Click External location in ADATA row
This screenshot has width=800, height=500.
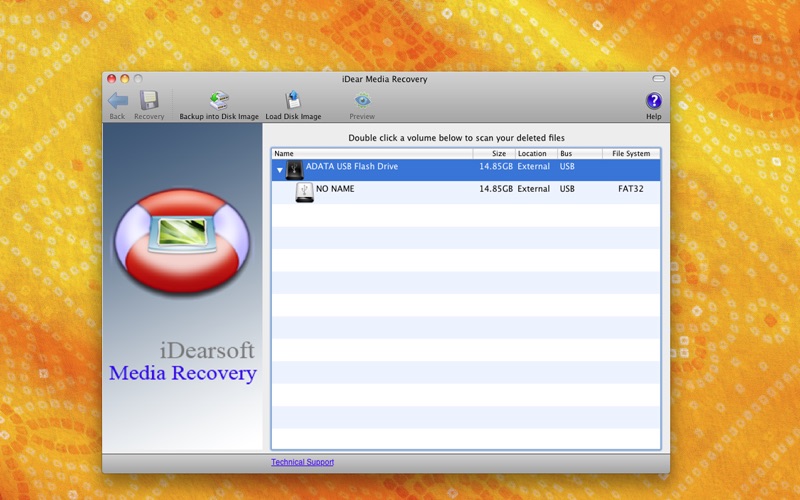coord(534,166)
